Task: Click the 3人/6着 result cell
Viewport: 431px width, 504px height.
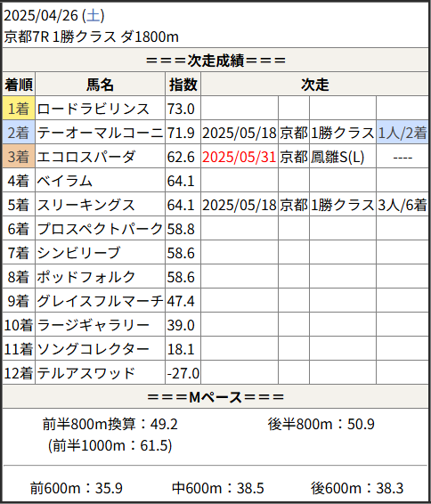Action: point(403,205)
